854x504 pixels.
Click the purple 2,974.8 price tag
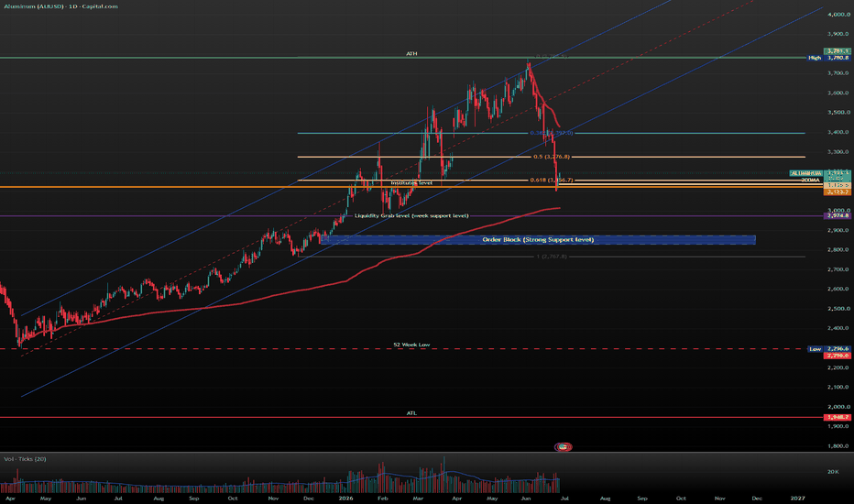pyautogui.click(x=838, y=215)
